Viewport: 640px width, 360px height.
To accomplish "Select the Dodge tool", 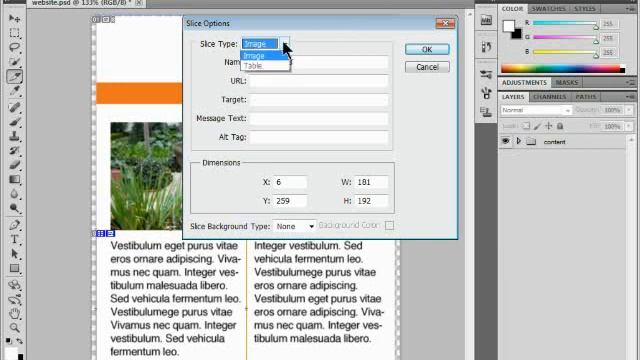I will [x=14, y=209].
